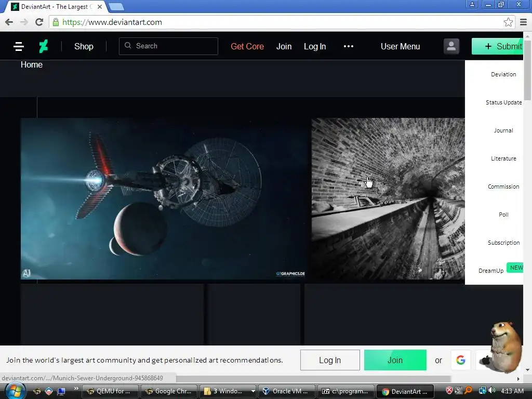Click the volume tray icon
Screen dimensions: 532x399
[x=491, y=391]
